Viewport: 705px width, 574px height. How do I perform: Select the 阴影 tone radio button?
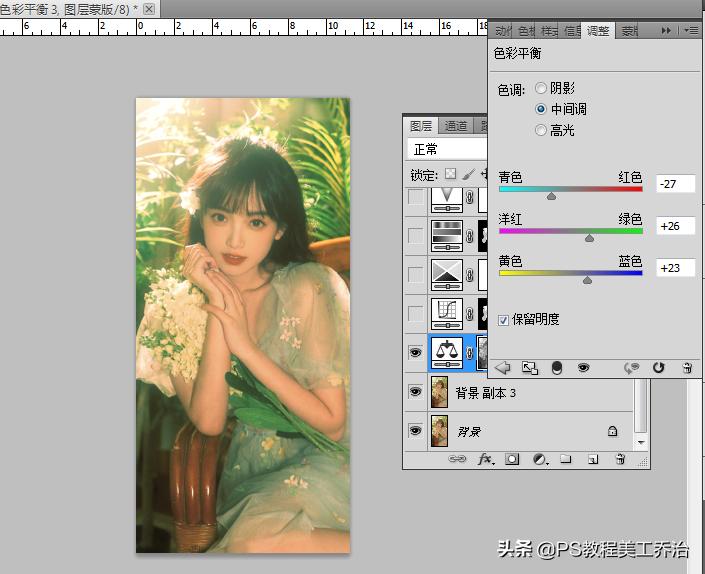coord(541,88)
